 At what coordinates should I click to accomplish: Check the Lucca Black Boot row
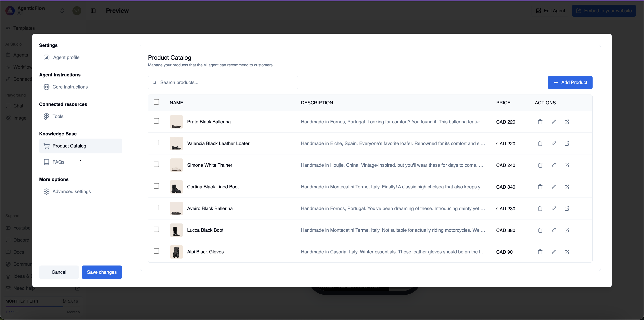tap(156, 229)
